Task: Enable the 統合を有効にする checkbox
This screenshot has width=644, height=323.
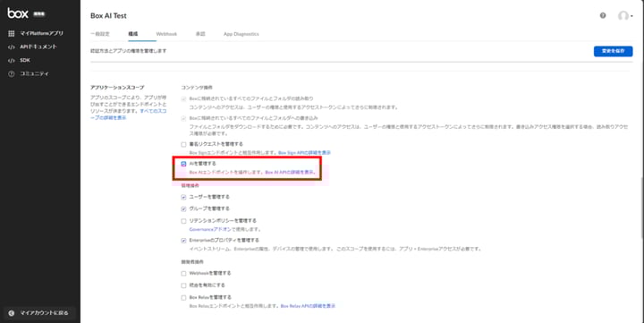Action: pyautogui.click(x=183, y=285)
